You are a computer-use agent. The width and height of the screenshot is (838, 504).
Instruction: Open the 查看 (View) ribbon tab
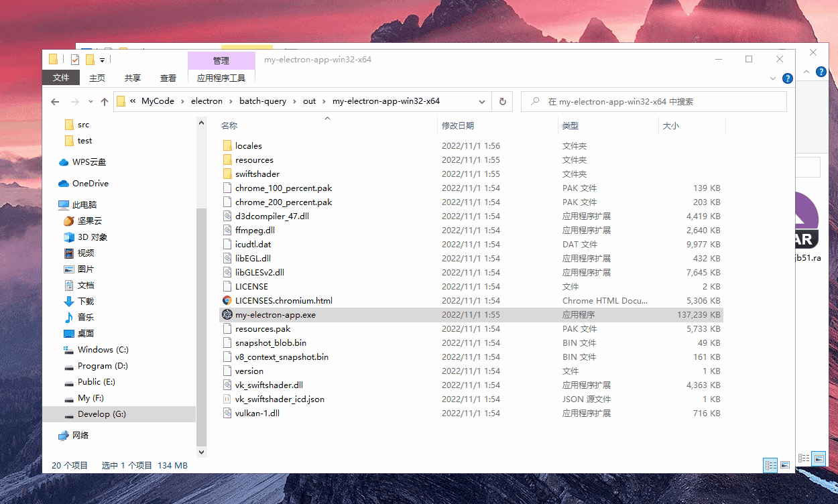coord(168,78)
